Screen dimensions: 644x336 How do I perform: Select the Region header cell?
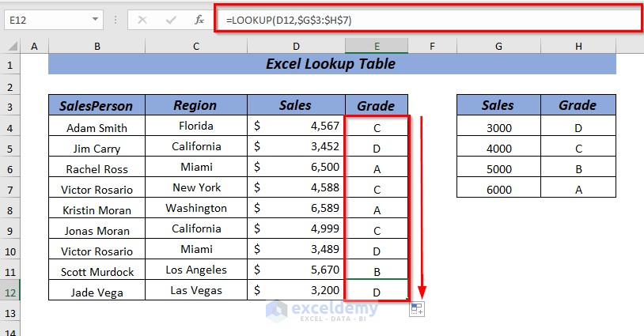pyautogui.click(x=196, y=105)
